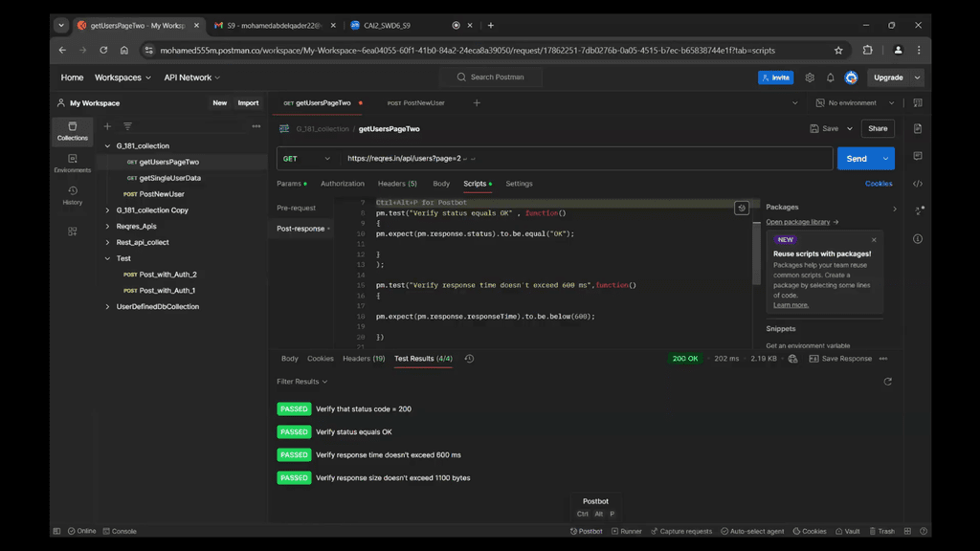
Task: Switch to the POST PostNewUser tab
Action: tap(415, 103)
